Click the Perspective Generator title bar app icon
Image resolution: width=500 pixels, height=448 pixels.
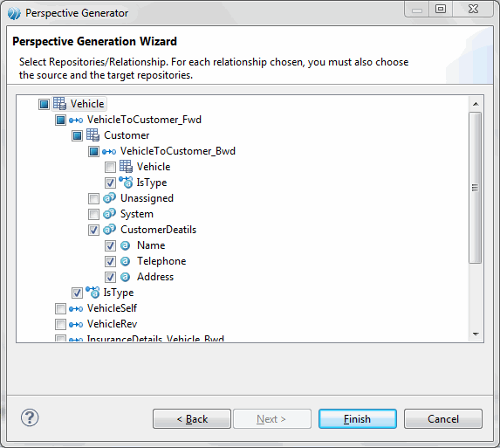click(14, 13)
